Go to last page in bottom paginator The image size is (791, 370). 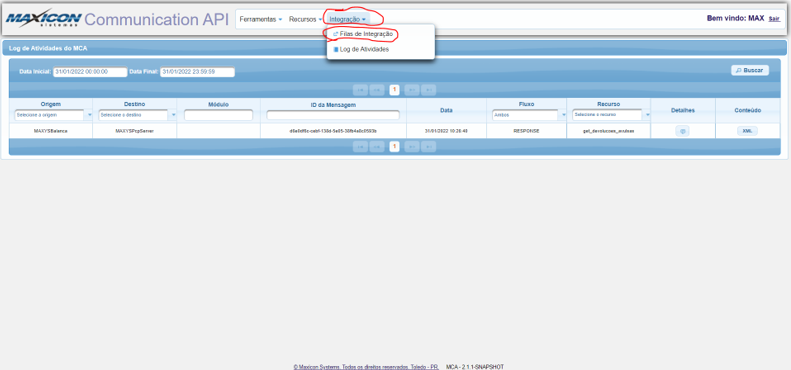[428, 147]
